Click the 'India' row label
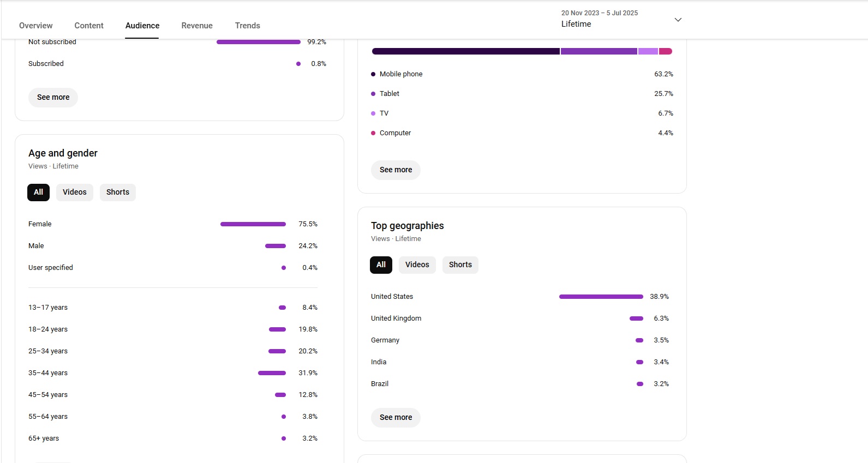This screenshot has width=868, height=463. pos(379,362)
